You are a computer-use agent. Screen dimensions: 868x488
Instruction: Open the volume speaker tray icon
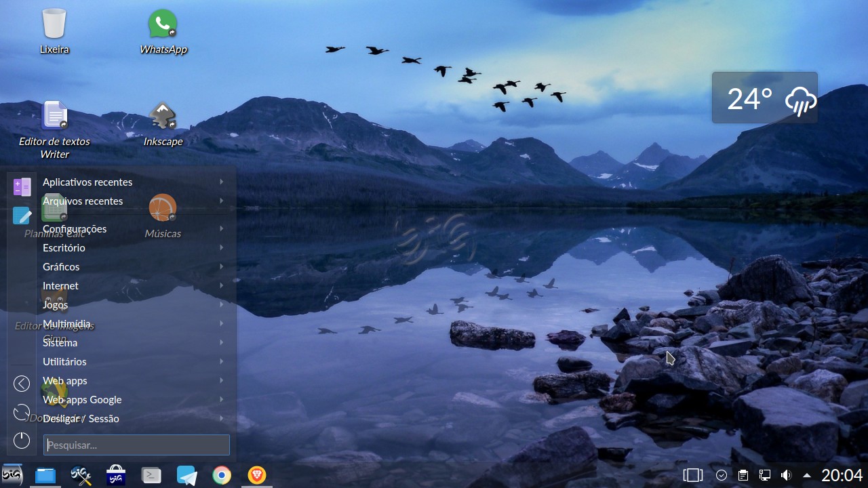tap(786, 475)
